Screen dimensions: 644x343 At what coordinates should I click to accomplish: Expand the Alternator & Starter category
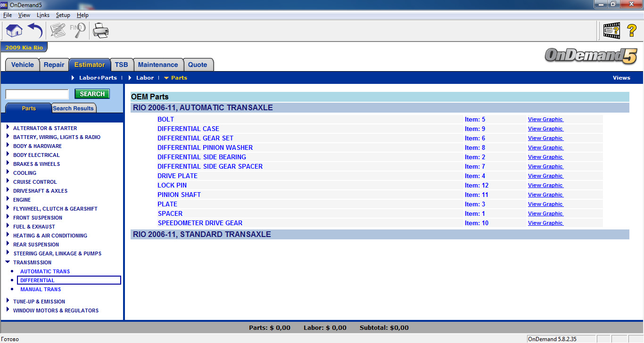(8, 128)
